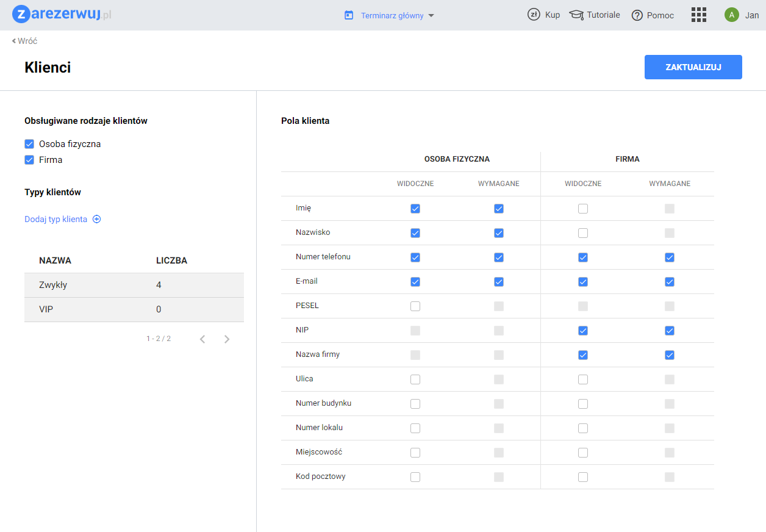
Task: Go to previous page of client types
Action: [202, 339]
